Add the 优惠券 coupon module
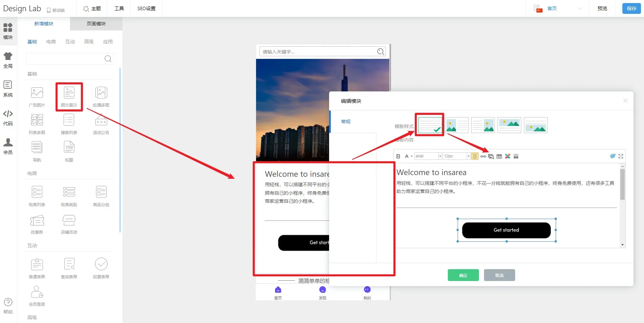The width and height of the screenshot is (644, 323). [x=37, y=224]
